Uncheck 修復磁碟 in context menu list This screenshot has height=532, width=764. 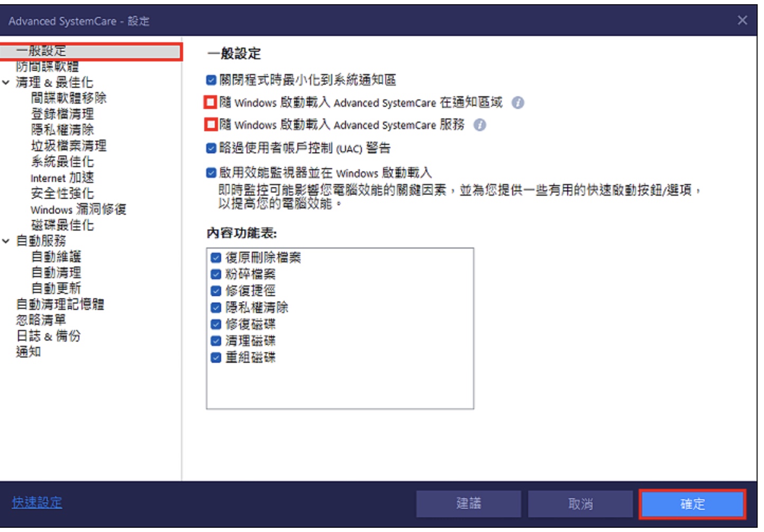[216, 325]
